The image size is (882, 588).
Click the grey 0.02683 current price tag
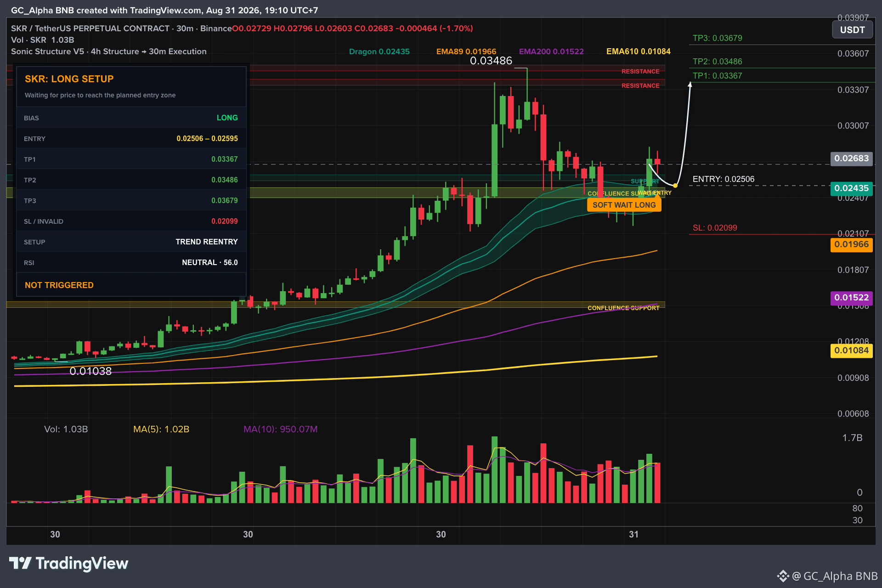(x=852, y=158)
